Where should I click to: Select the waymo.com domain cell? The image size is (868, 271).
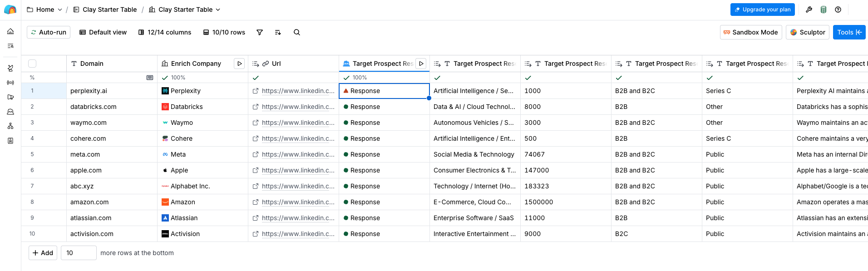(x=112, y=123)
